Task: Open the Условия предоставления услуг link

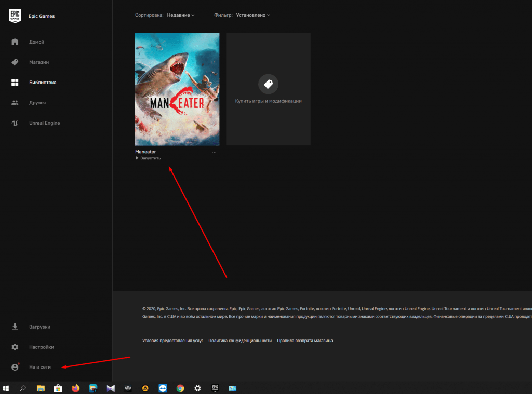Action: click(x=172, y=341)
